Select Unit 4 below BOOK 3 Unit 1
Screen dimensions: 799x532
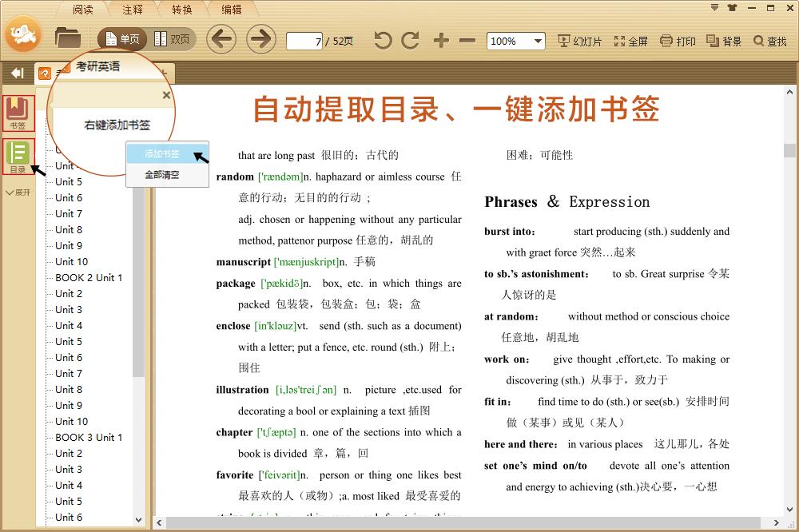click(68, 485)
